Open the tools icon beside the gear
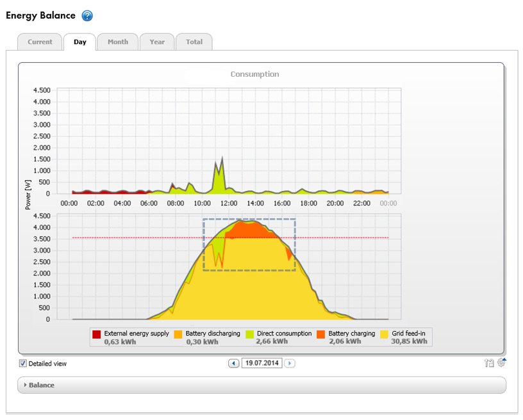 (489, 363)
